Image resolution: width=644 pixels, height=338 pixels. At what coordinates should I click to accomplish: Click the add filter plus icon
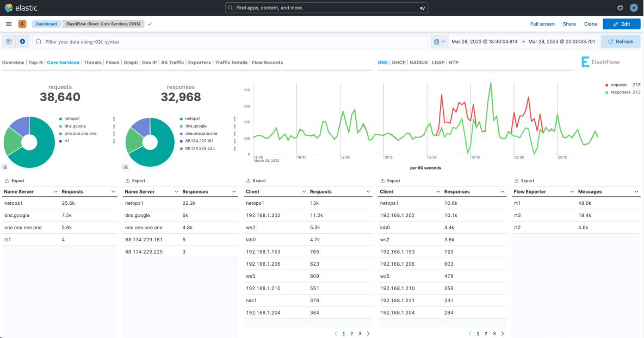[x=22, y=41]
